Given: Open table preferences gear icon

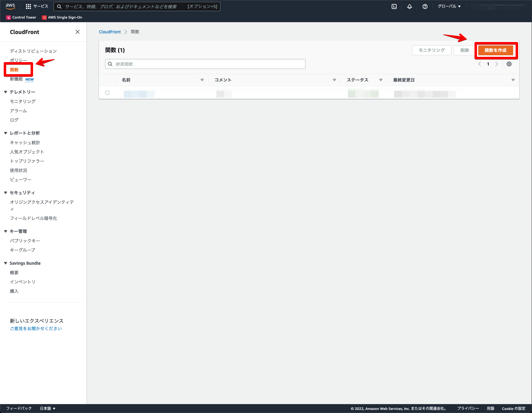Looking at the screenshot, I should coord(509,64).
